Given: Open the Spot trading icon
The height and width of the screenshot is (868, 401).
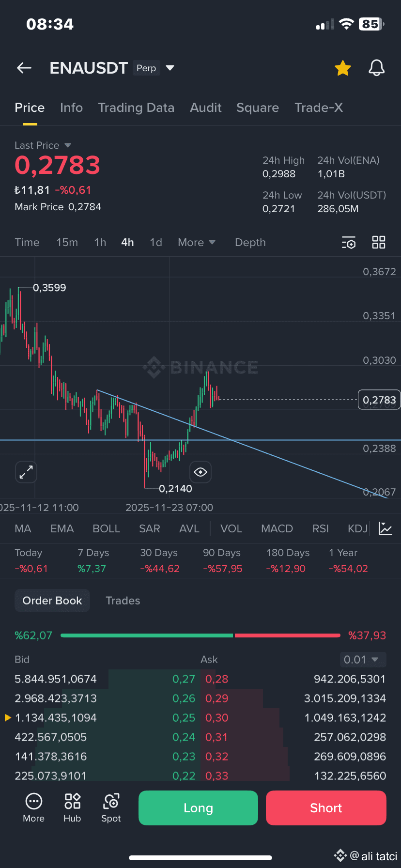Looking at the screenshot, I should coord(111,807).
